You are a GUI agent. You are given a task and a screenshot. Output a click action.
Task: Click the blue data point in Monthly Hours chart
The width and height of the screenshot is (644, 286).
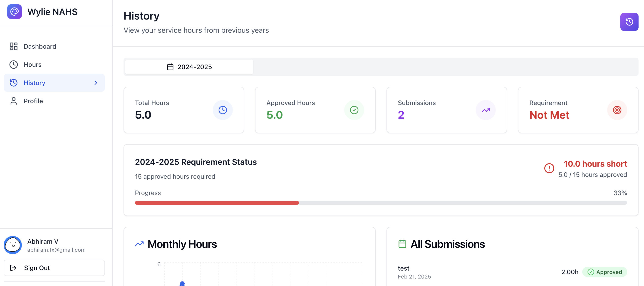182,283
